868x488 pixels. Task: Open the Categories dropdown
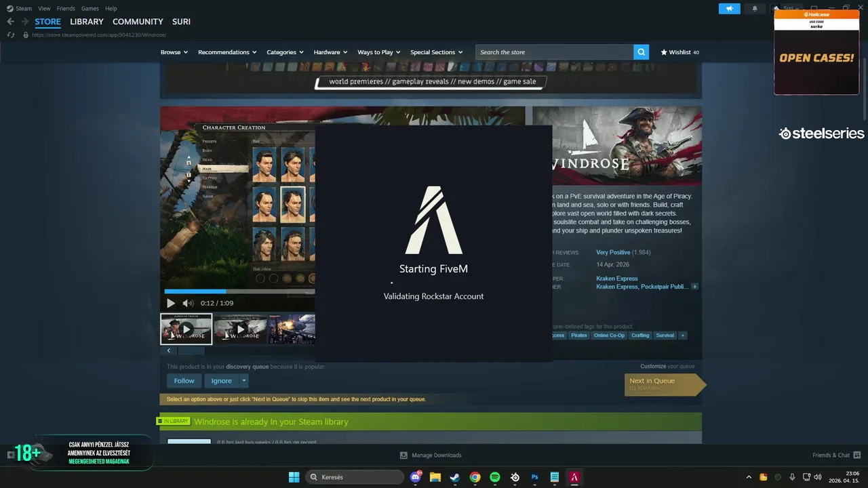[284, 52]
